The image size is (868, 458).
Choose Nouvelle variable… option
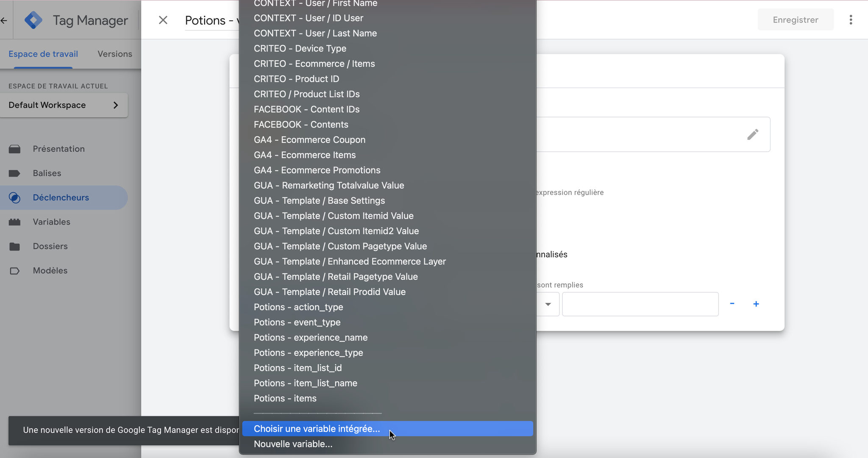coord(388,444)
